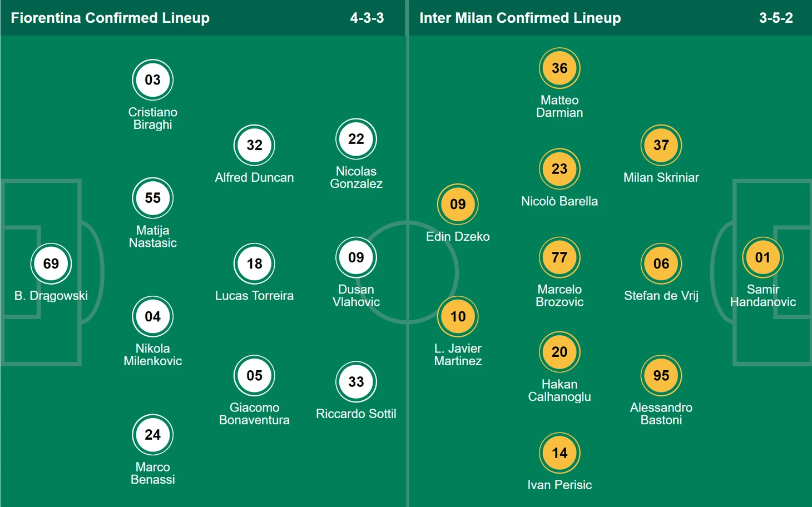812x507 pixels.
Task: Click Alessandro Bastoni's number 95 badge
Action: pyautogui.click(x=661, y=376)
